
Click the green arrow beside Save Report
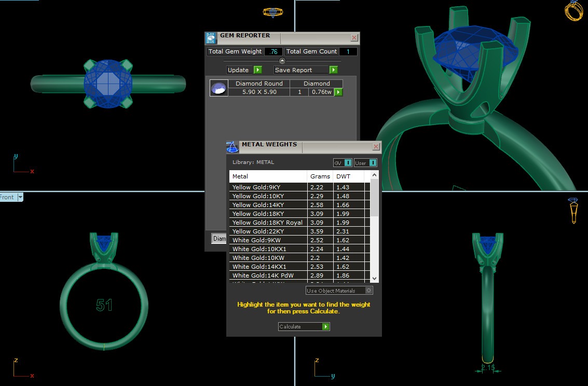point(333,70)
